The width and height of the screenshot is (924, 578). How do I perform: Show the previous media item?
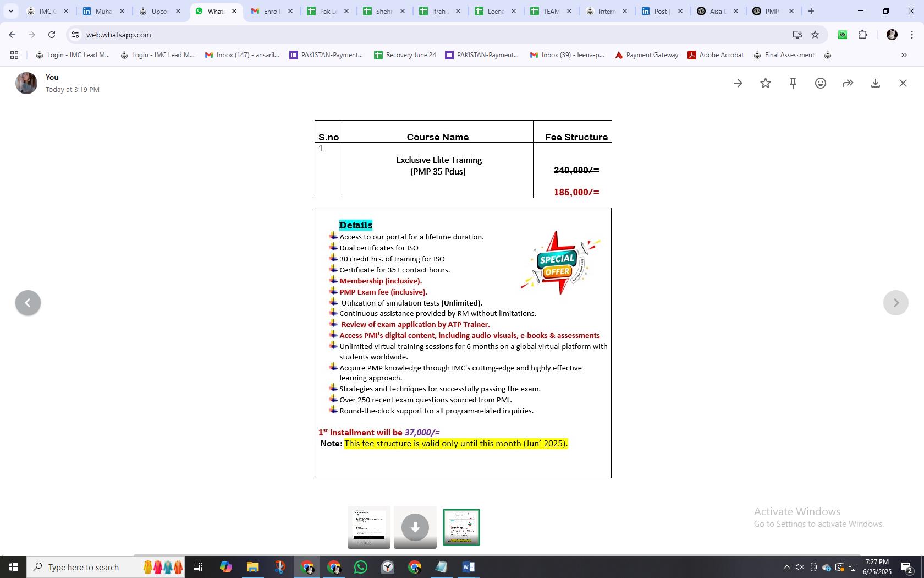(28, 303)
